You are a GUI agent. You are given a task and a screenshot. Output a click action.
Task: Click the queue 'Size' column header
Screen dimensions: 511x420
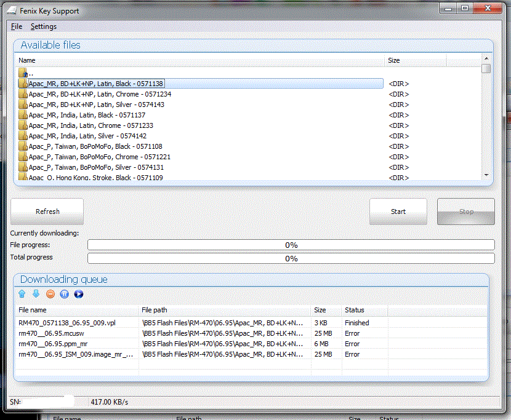tap(326, 310)
